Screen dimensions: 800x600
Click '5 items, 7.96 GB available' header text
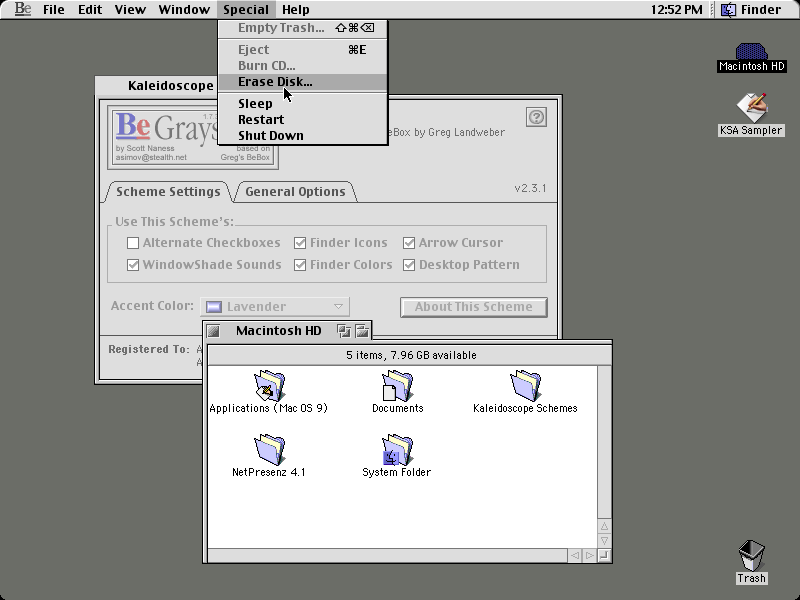click(411, 355)
